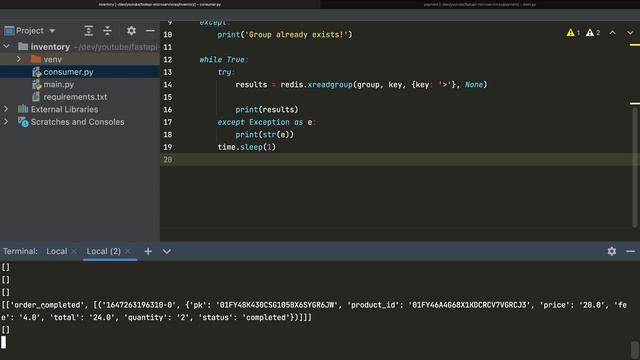The image size is (640, 360).
Task: Switch to the Local terminal tab
Action: click(56, 251)
